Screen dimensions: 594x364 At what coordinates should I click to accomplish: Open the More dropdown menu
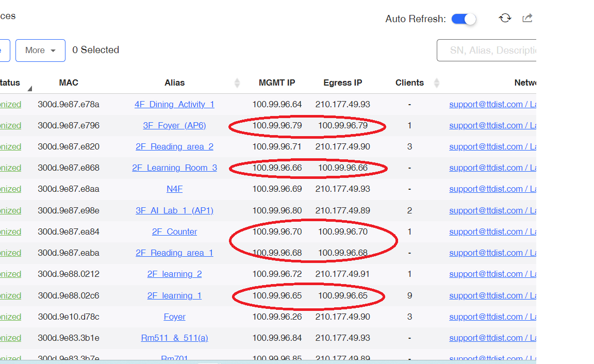(x=40, y=51)
